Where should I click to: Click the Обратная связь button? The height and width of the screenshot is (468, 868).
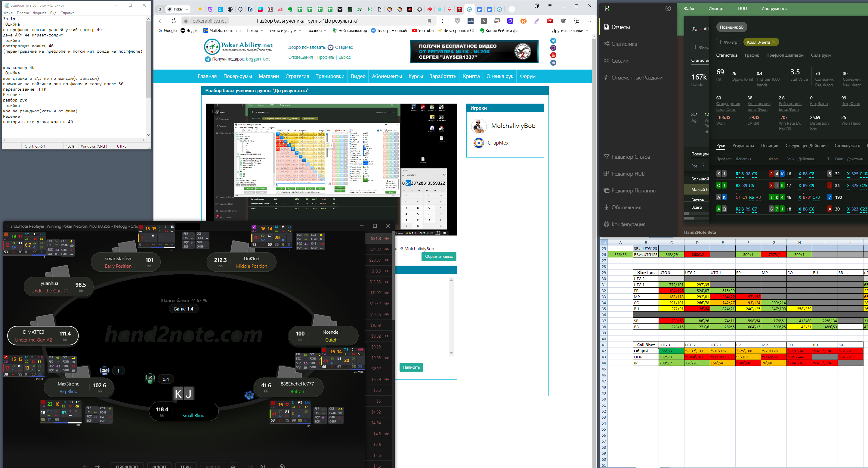pyautogui.click(x=439, y=257)
